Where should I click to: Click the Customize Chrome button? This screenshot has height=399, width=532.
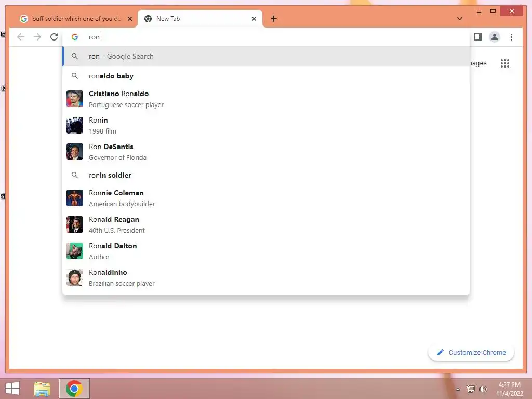[x=471, y=353]
